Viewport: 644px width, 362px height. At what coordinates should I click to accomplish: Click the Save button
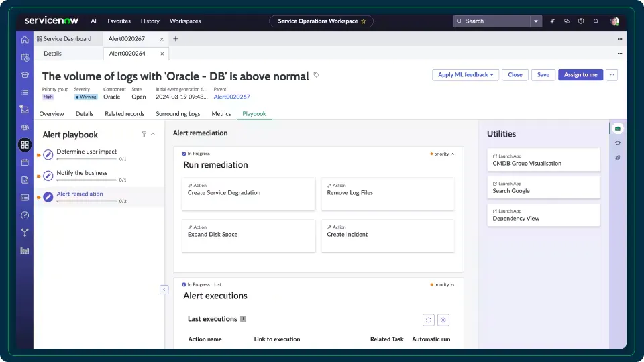tap(543, 74)
